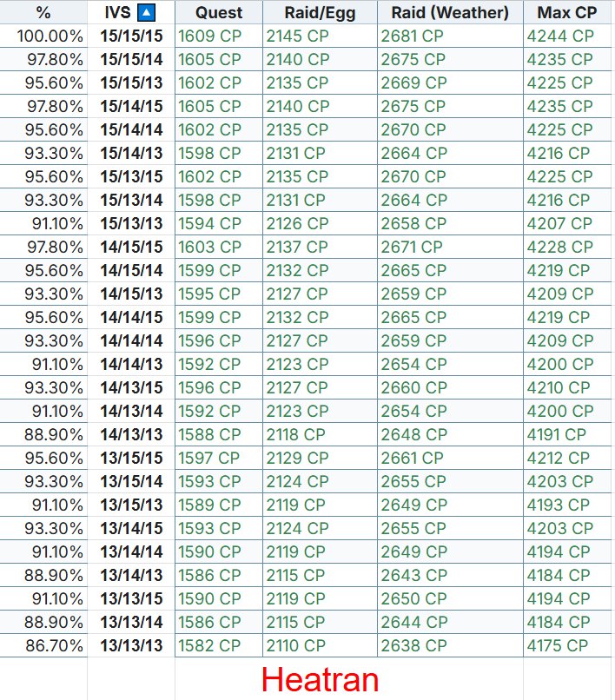This screenshot has width=615, height=700.
Task: Click the 4175 CP max value
Action: click(558, 645)
